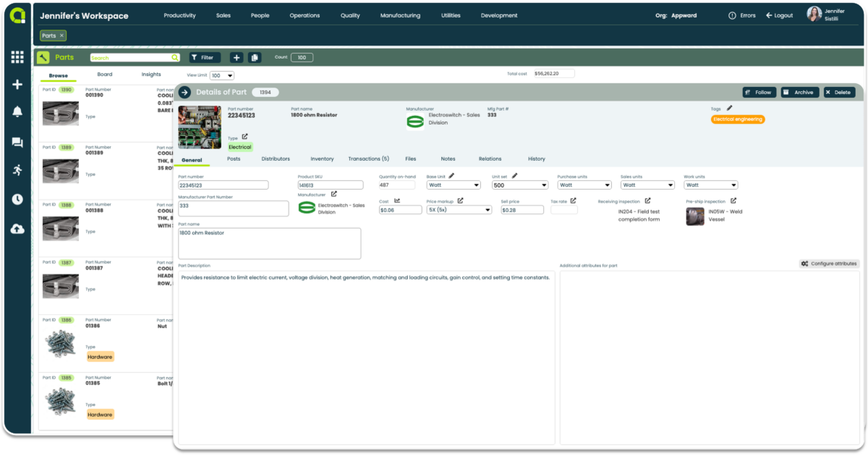
Task: Create a new part with the plus icon
Action: pos(236,56)
